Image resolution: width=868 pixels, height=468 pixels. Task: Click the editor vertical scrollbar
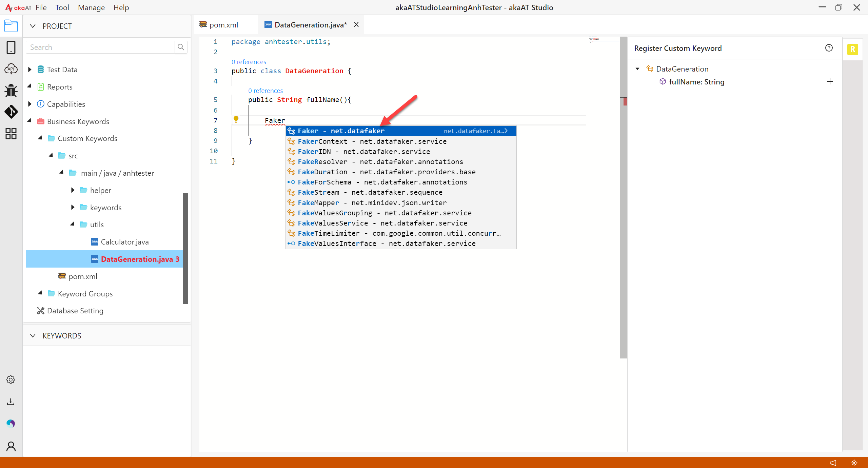tap(623, 197)
